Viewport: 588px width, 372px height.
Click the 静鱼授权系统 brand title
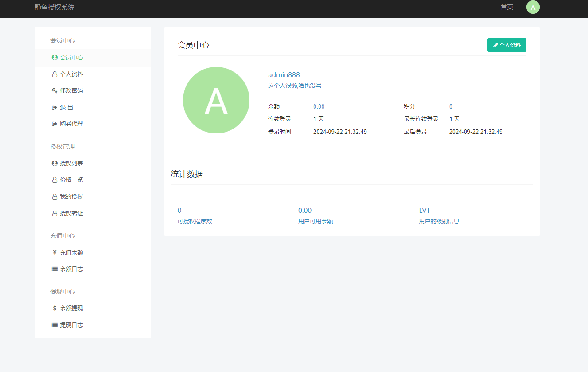pos(55,7)
